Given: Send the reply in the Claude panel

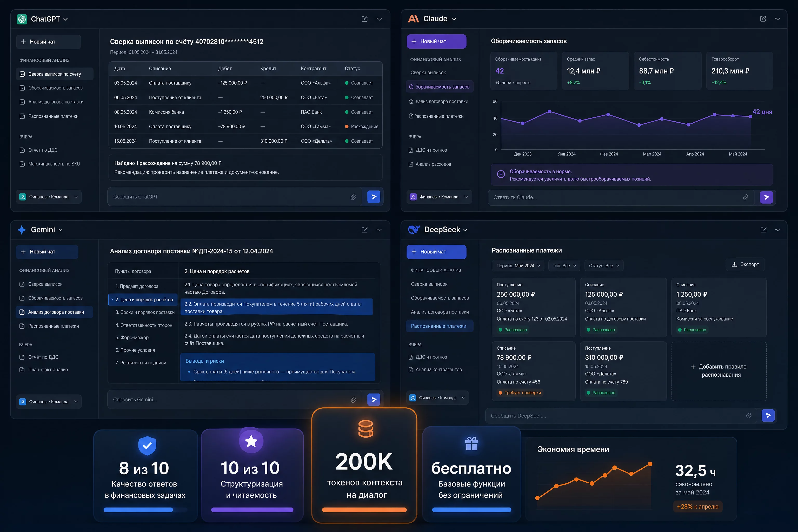Looking at the screenshot, I should pos(767,197).
